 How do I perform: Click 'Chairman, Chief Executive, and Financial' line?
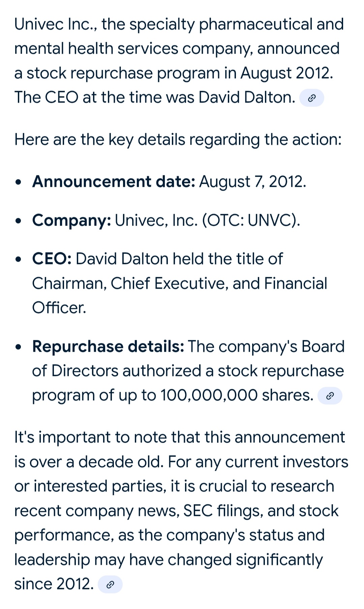180,284
